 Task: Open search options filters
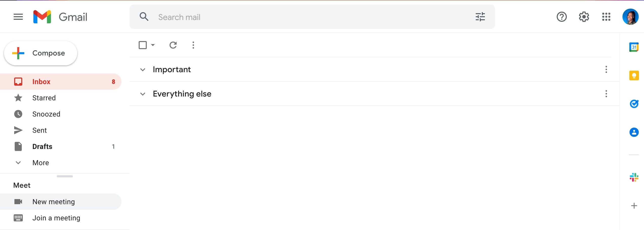point(480,17)
